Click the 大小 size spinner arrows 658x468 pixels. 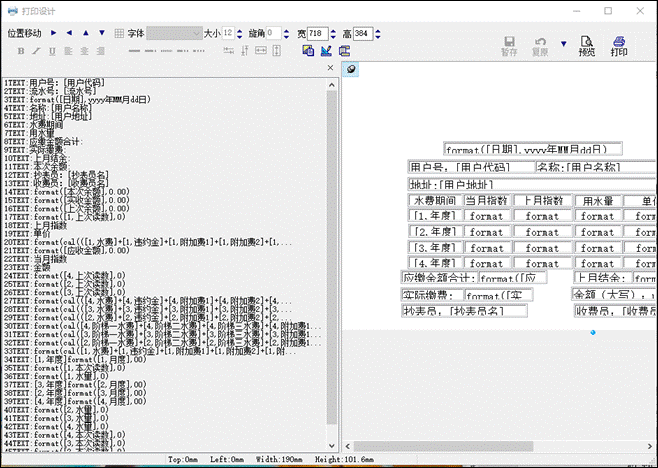[240, 34]
